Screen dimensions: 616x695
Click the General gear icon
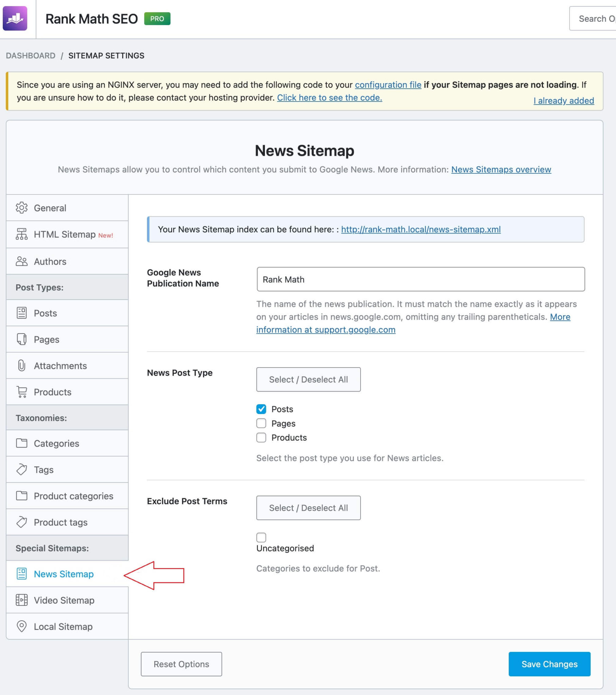pos(21,208)
